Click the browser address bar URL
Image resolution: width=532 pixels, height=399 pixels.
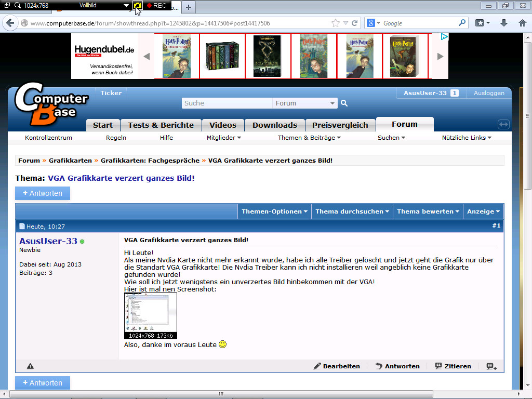[x=150, y=23]
